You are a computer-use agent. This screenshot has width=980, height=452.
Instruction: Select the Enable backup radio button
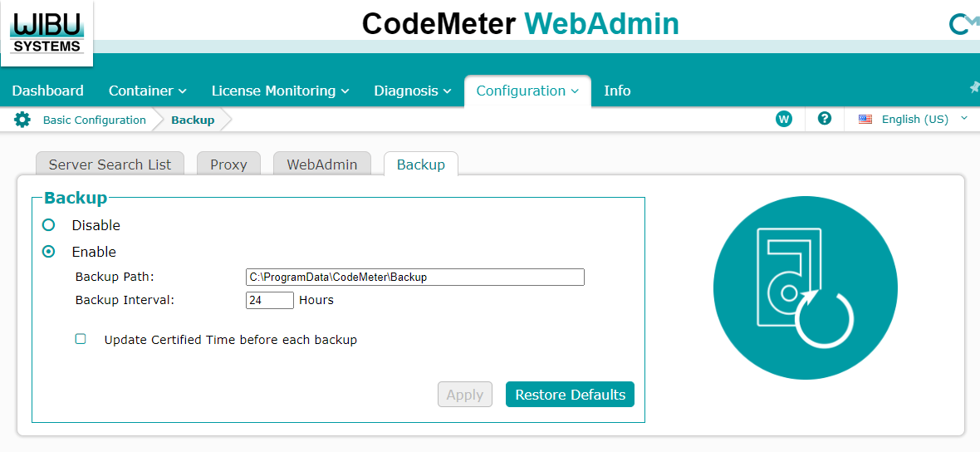pyautogui.click(x=49, y=252)
